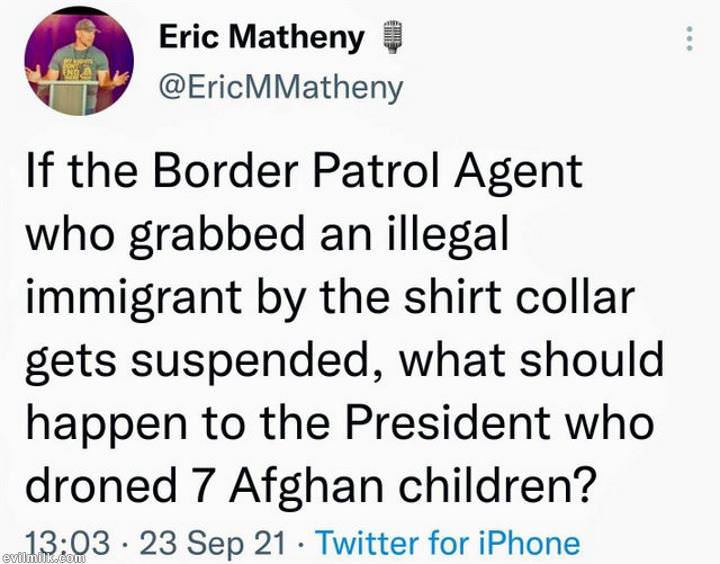
Task: Click the words 'what should' in the tweet
Action: pyautogui.click(x=532, y=360)
